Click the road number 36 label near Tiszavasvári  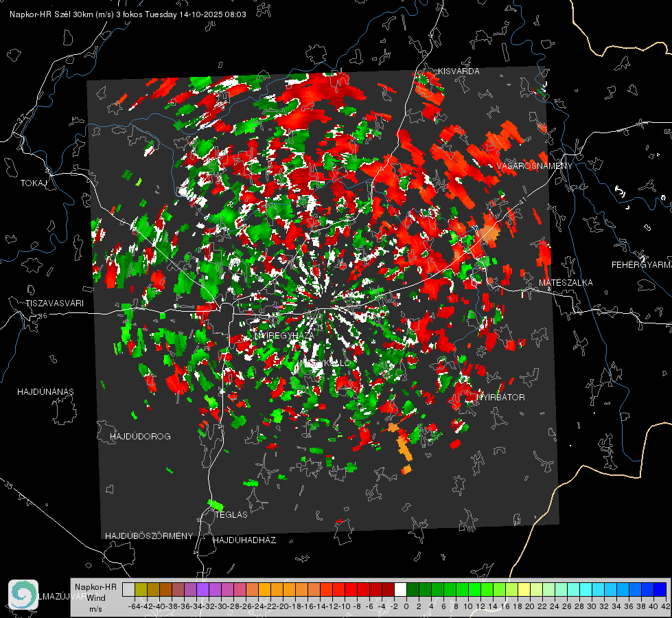tap(43, 316)
